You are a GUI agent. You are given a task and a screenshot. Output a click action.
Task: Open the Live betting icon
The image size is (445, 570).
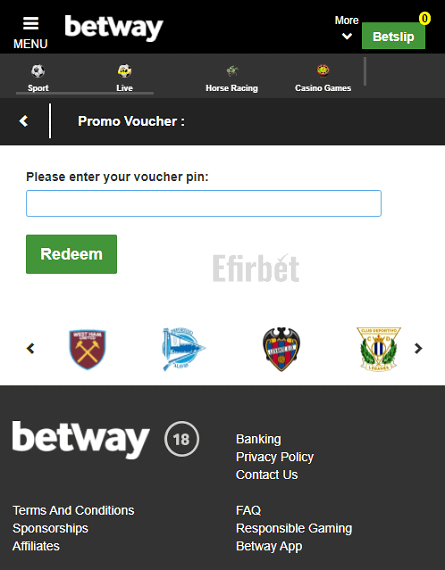coord(124,71)
